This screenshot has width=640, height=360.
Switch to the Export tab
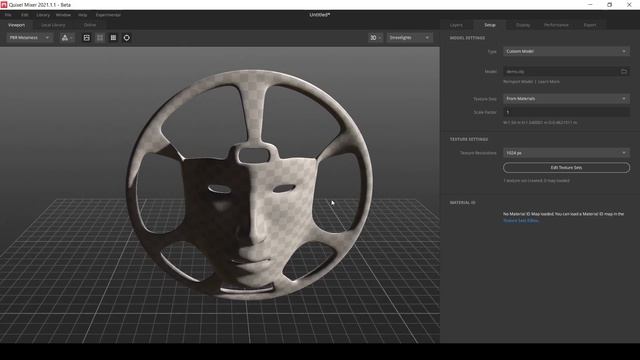590,25
